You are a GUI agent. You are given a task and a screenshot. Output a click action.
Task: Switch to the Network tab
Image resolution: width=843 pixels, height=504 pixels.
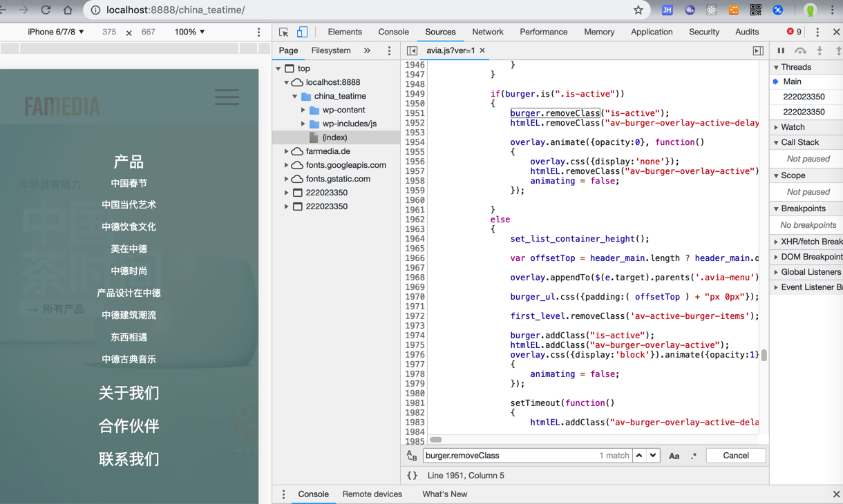(x=487, y=32)
